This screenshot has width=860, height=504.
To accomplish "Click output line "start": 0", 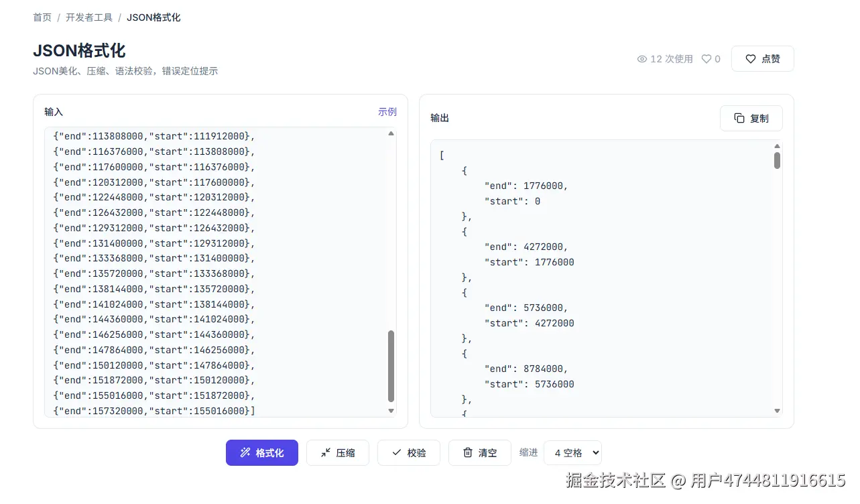I will (512, 201).
